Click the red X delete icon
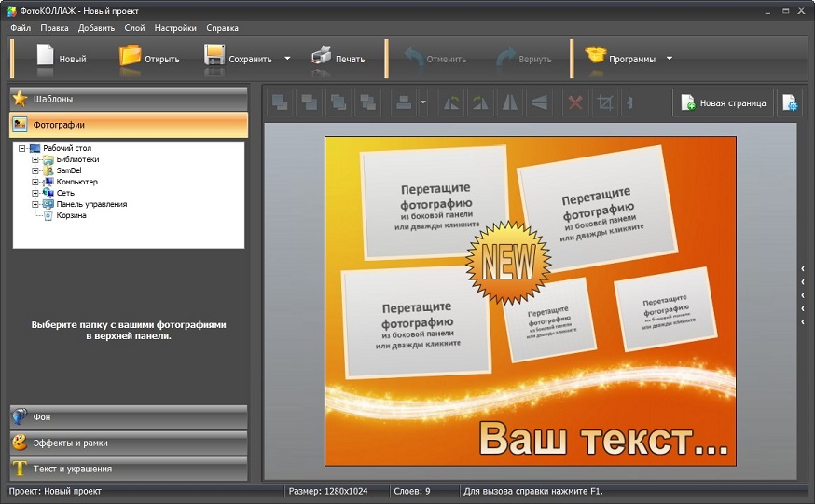The width and height of the screenshot is (815, 504). [575, 102]
